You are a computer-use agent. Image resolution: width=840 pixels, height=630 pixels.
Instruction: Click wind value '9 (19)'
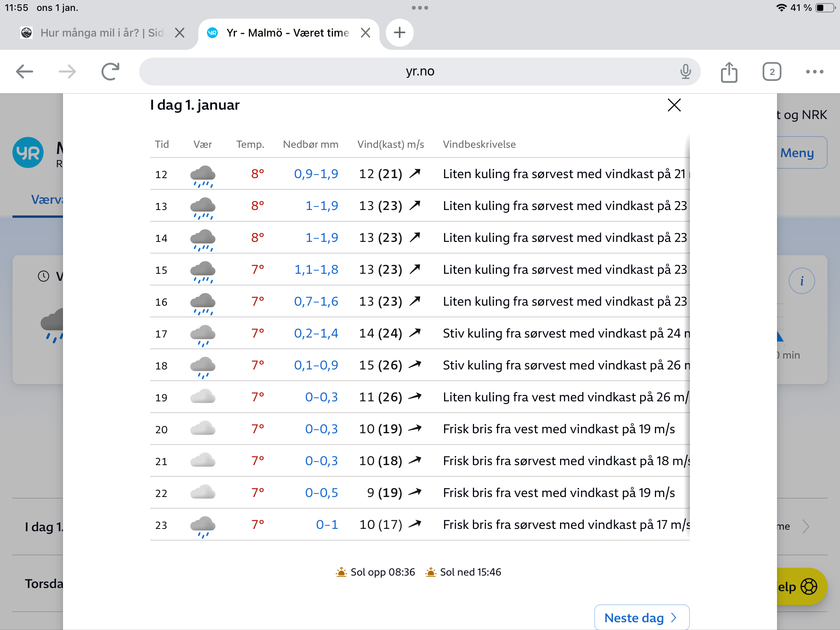[385, 493]
